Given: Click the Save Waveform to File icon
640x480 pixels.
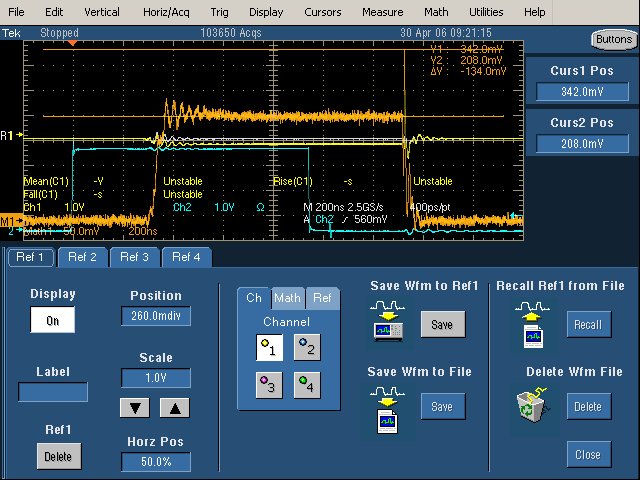Looking at the screenshot, I should [x=387, y=408].
